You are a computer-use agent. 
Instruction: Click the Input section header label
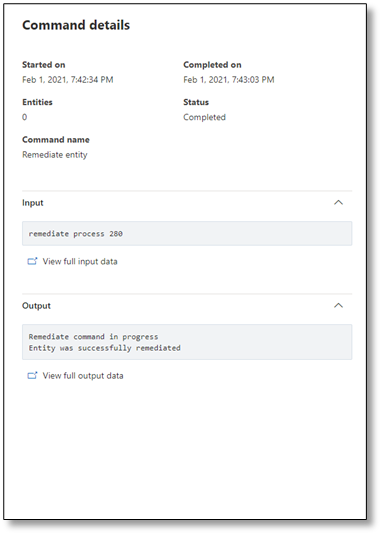(33, 203)
